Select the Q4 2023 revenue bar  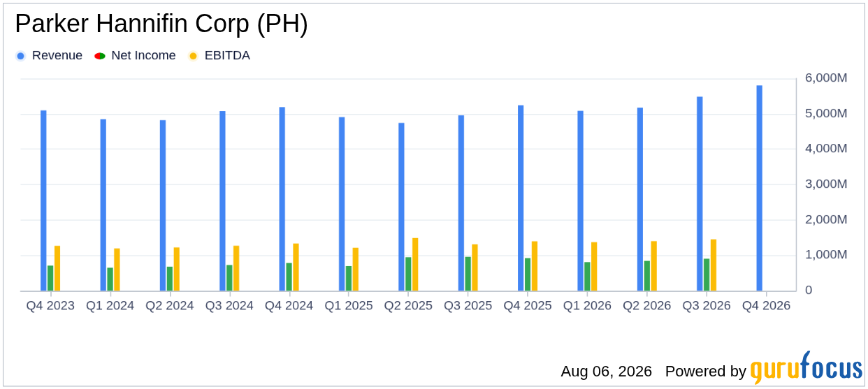click(43, 200)
